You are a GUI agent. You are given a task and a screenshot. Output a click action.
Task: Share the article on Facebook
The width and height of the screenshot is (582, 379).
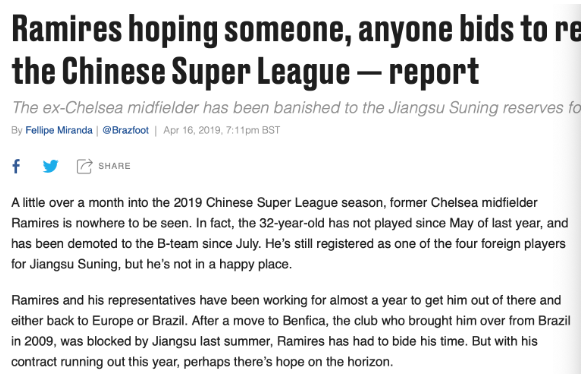(16, 166)
